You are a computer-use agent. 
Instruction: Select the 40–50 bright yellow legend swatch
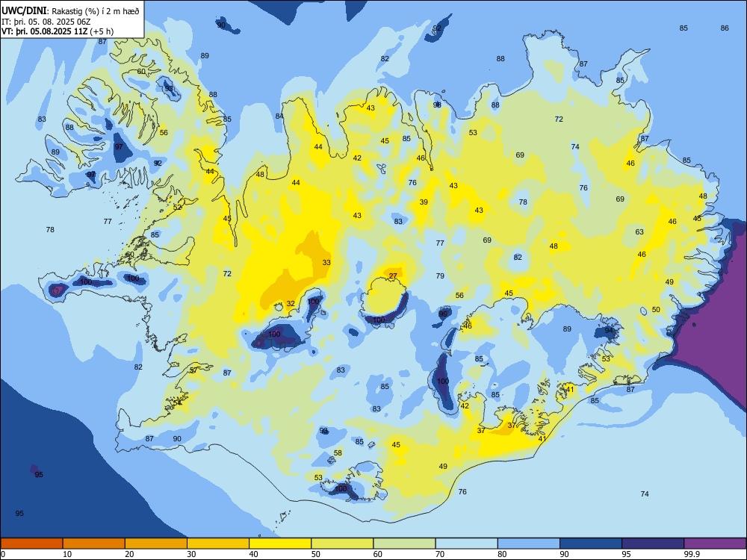[x=280, y=544]
